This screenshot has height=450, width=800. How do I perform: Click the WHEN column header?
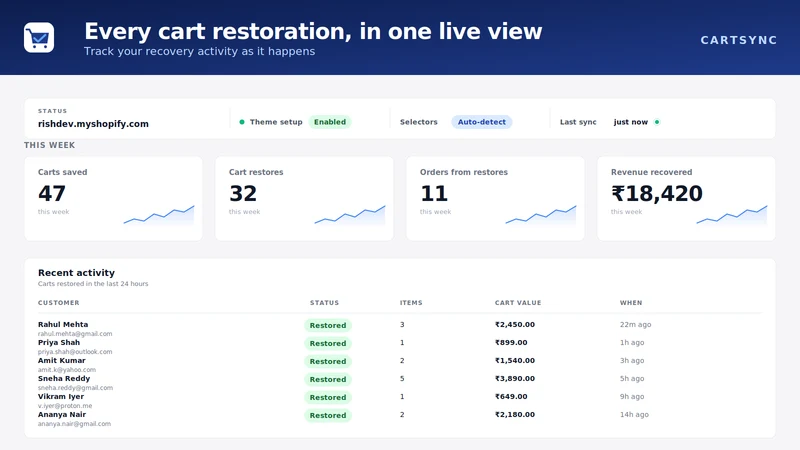[x=631, y=303]
